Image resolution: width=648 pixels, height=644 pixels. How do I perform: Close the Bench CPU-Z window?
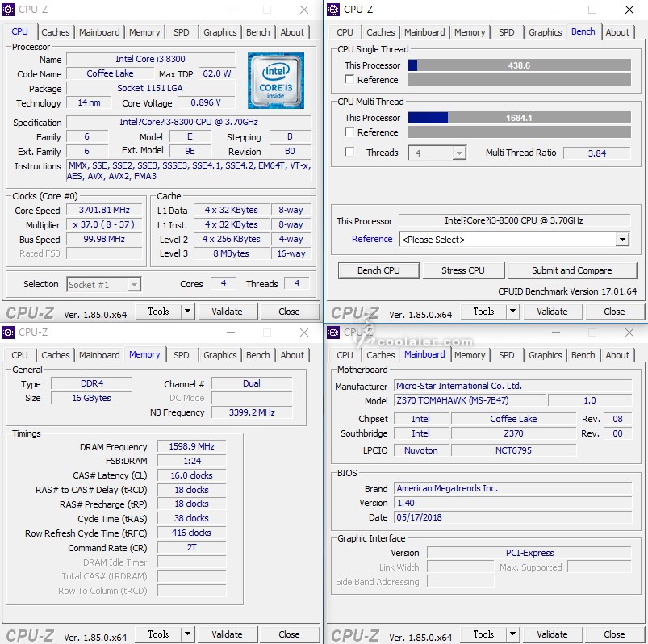[629, 10]
